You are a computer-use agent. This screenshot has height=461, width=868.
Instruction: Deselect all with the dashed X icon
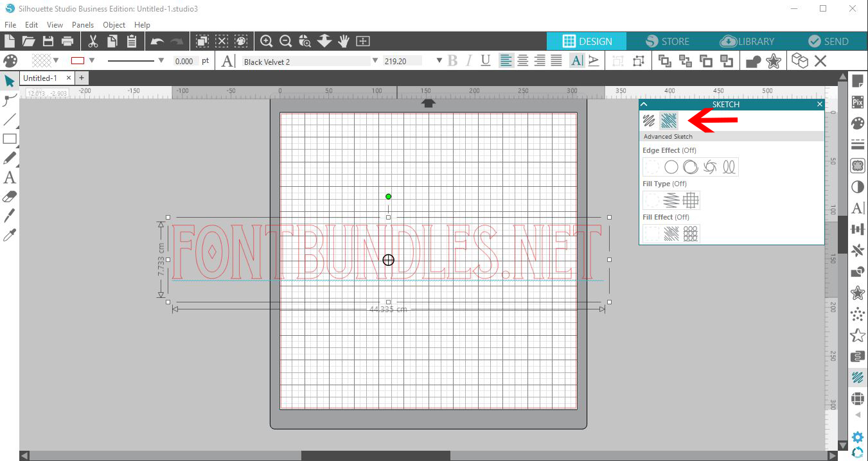pyautogui.click(x=222, y=41)
